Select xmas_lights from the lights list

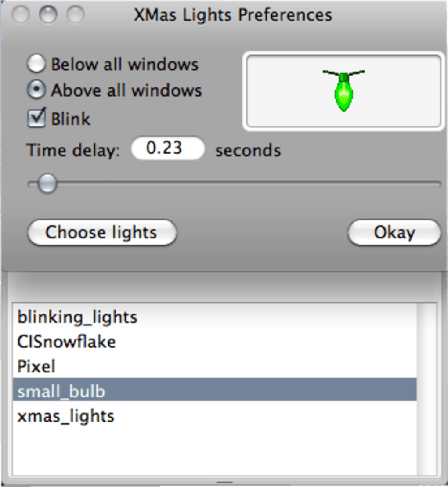pos(66,415)
